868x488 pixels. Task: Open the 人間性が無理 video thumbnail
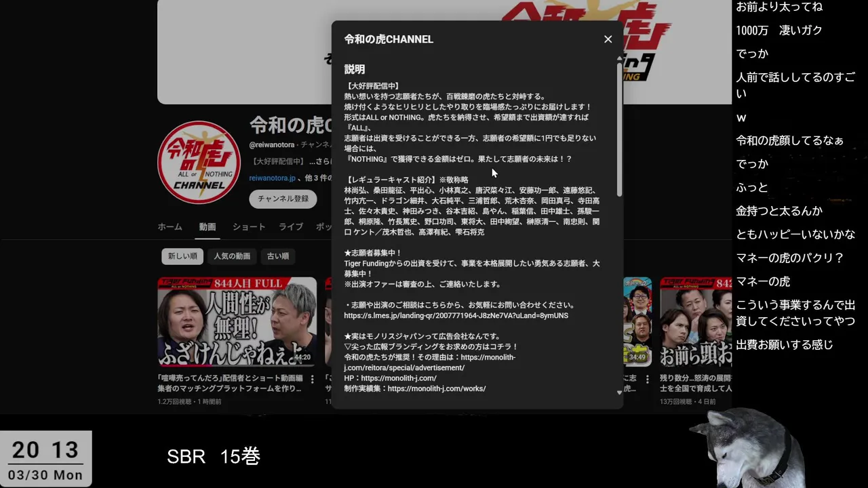coord(237,321)
